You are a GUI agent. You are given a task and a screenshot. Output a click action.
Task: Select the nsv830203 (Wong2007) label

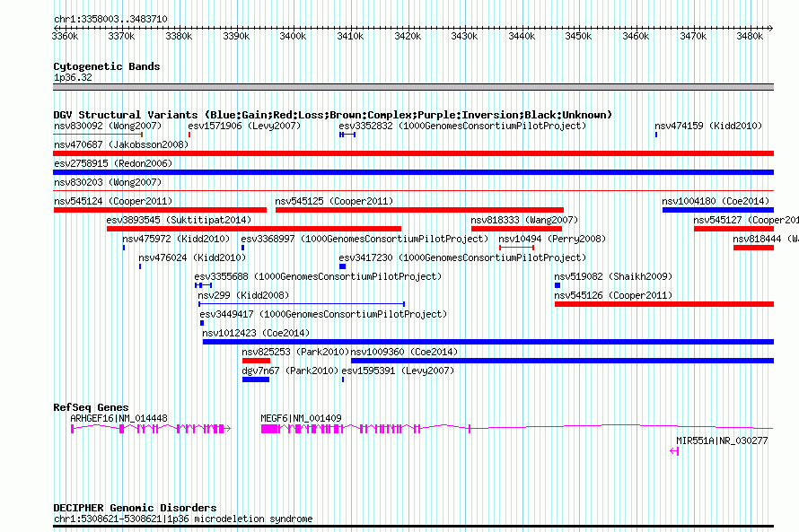coord(108,182)
